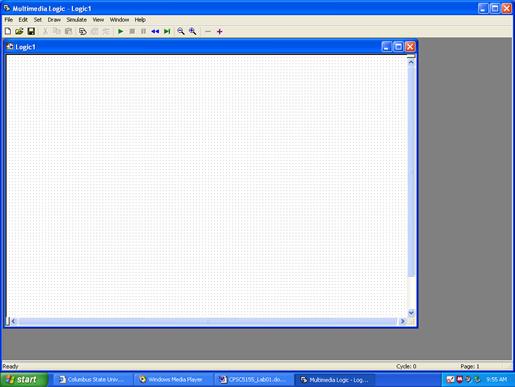This screenshot has height=387, width=515.
Task: Click the zoom in magnifier icon
Action: pos(193,31)
